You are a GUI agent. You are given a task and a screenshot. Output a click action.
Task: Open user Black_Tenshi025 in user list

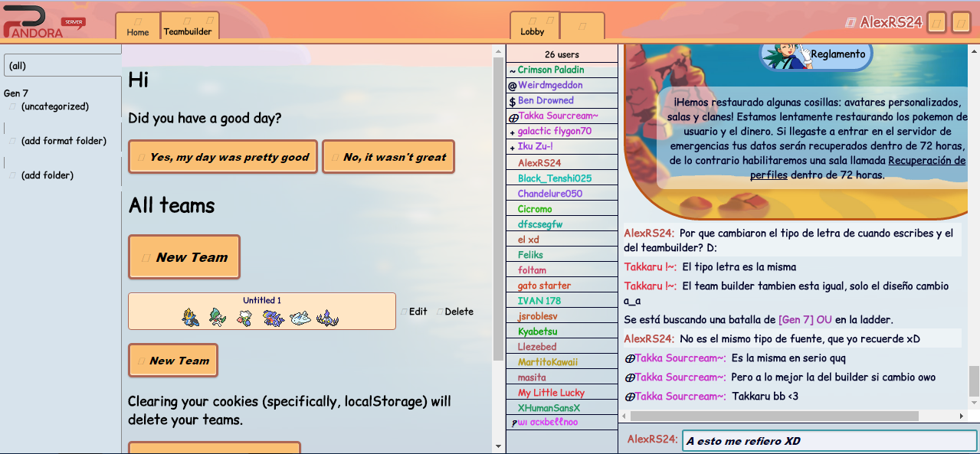(x=562, y=178)
